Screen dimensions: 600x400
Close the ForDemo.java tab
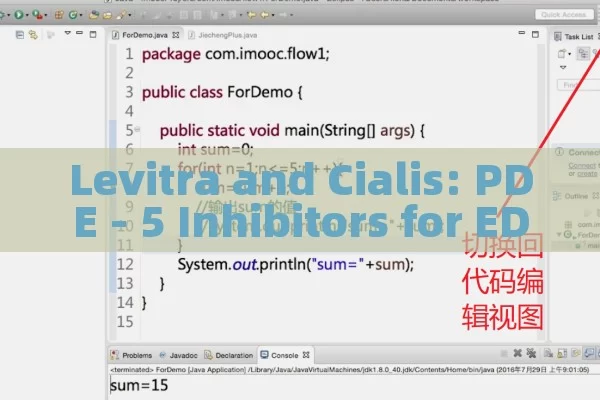[x=176, y=35]
